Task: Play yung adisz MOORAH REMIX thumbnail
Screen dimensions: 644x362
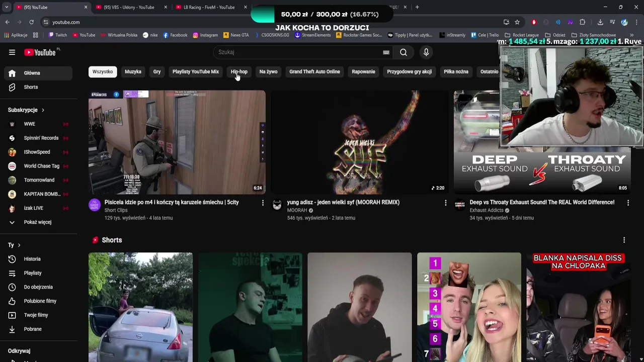Action: tap(360, 142)
